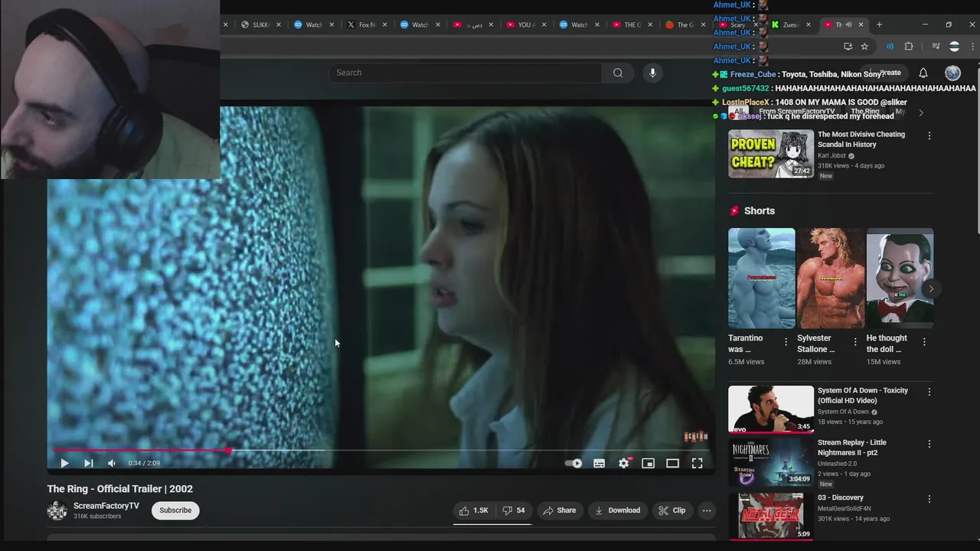980x551 pixels.
Task: Open the System Of A Down Toxicity thumbnail
Action: [x=771, y=409]
